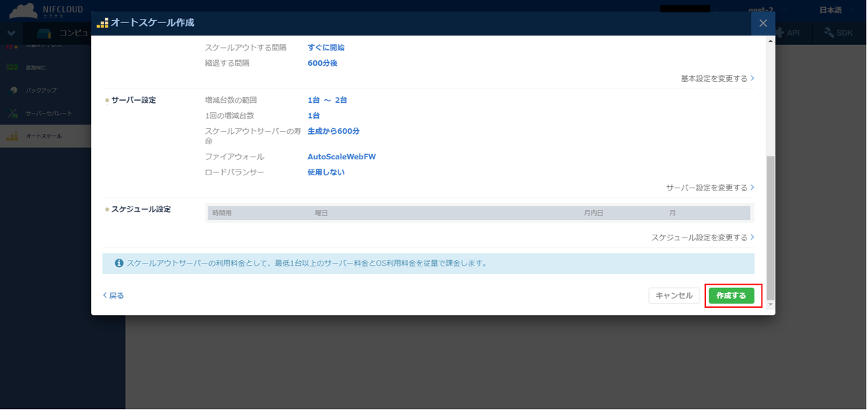868x412 pixels.
Task: Go back using the 戻る link
Action: click(114, 295)
